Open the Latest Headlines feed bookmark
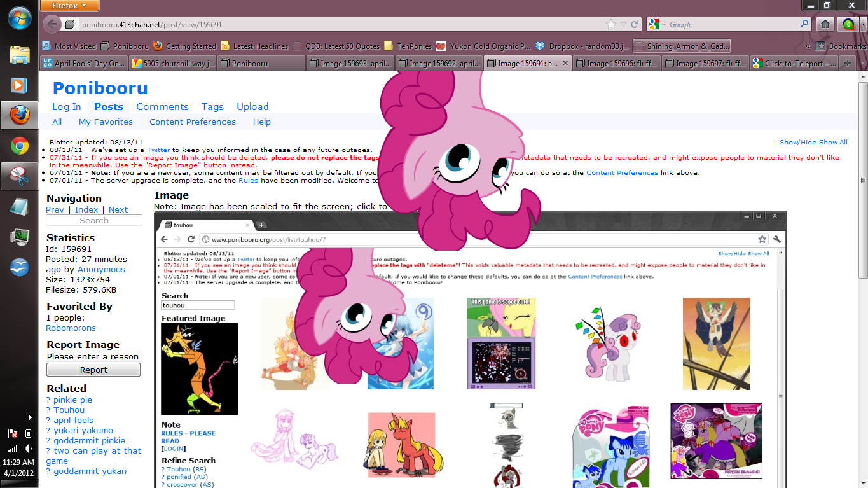This screenshot has height=488, width=868. 254,46
